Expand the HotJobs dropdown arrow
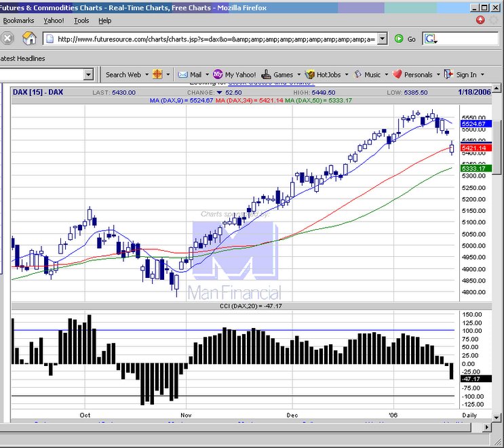 [x=347, y=75]
